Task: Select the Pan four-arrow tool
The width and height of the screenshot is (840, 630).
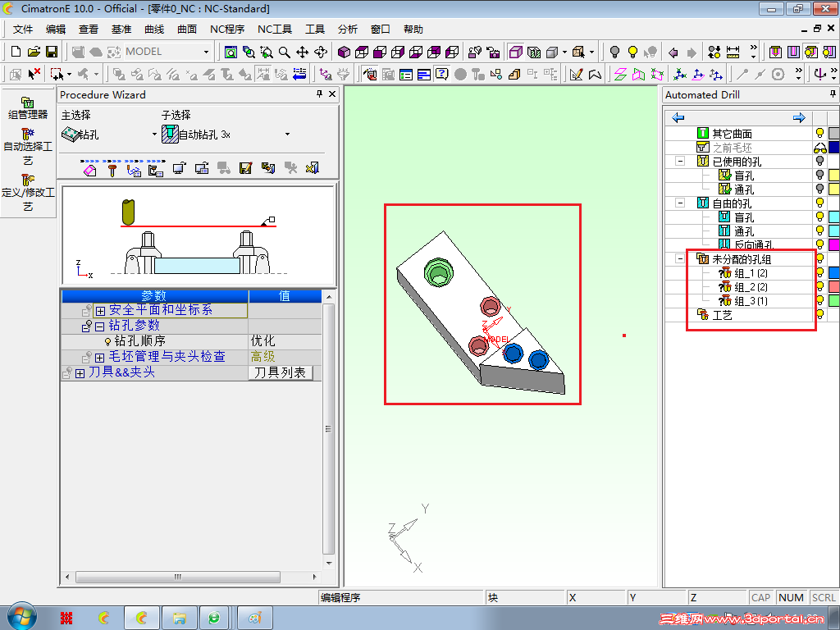Action: [302, 52]
